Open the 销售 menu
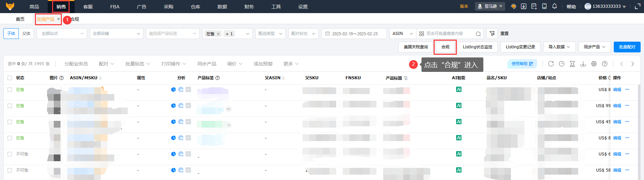The height and width of the screenshot is (180, 644). (61, 7)
